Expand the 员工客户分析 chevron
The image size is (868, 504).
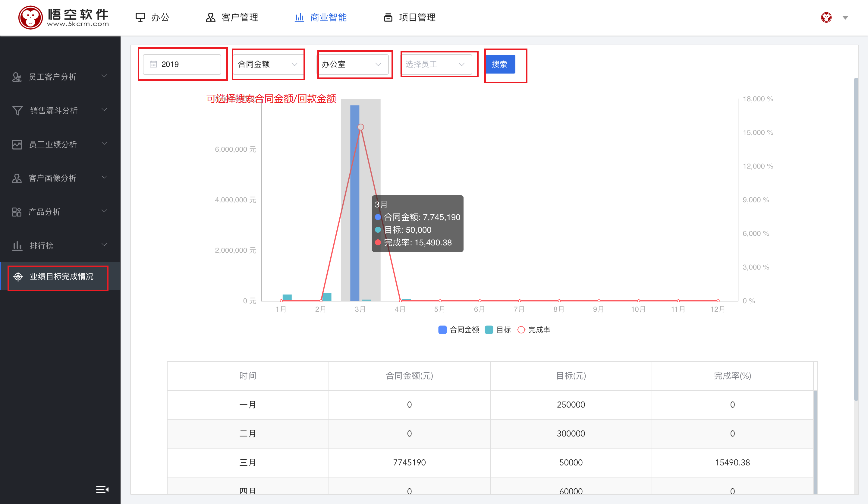pyautogui.click(x=104, y=76)
